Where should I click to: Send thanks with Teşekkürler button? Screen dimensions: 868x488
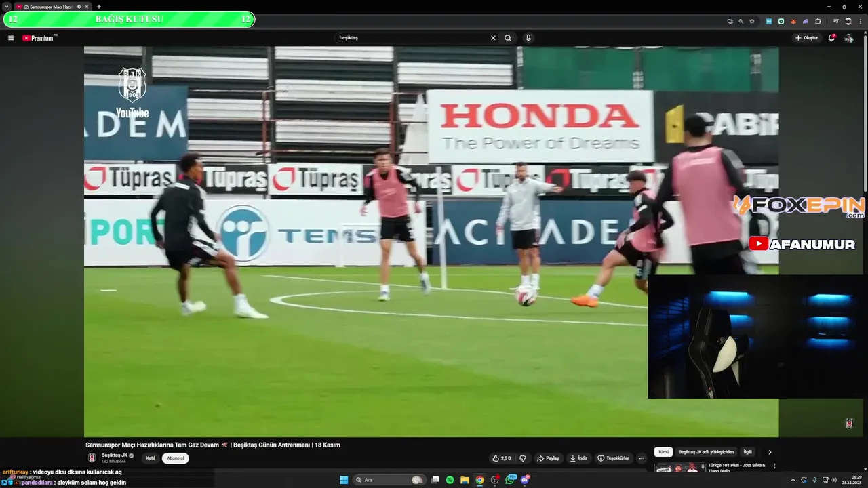point(613,458)
